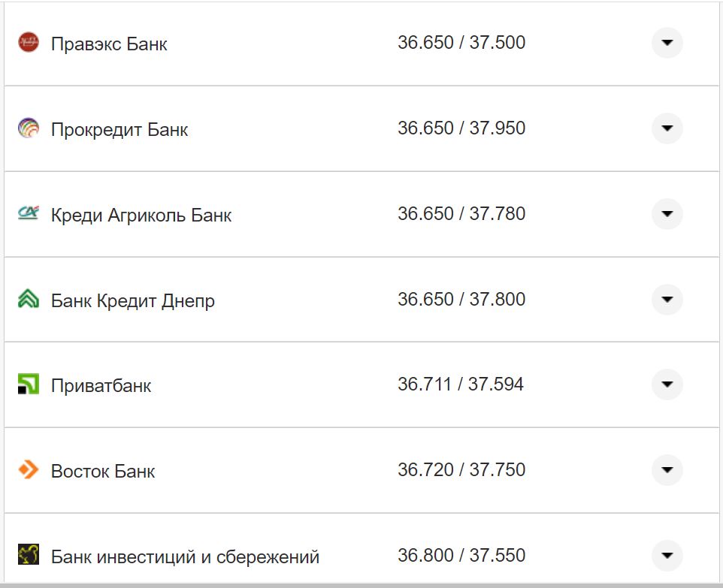
Task: Open the Восток Банк dropdown arrow
Action: [667, 470]
